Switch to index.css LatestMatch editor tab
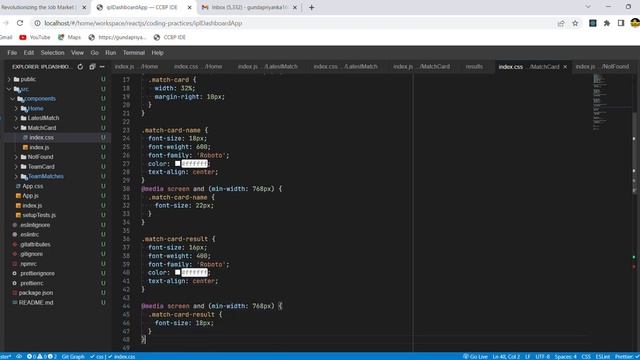Image resolution: width=640 pixels, height=360 pixels. [346, 67]
